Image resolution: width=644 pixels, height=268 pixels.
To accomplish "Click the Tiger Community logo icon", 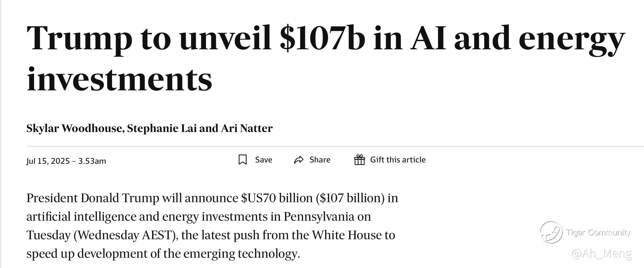I will pos(551,232).
